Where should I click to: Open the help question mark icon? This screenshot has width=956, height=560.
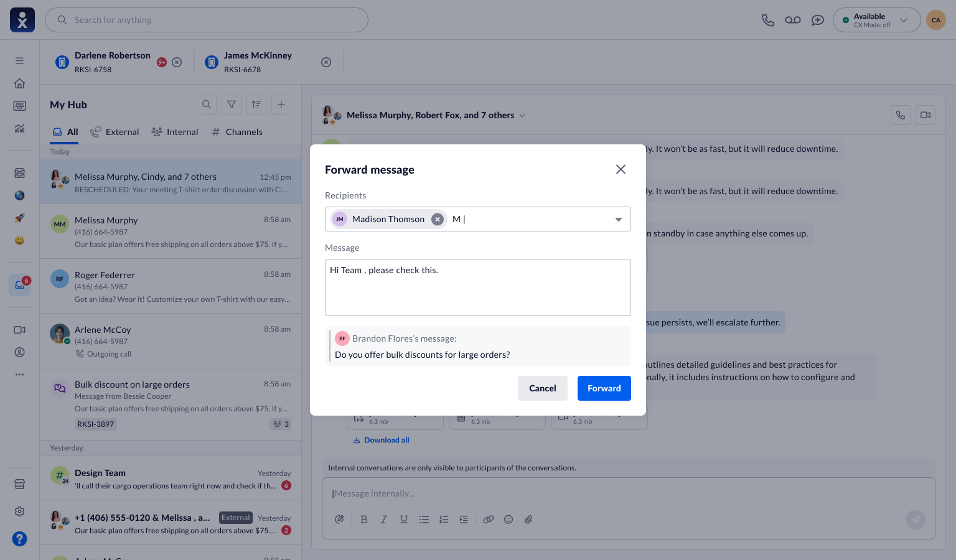(x=20, y=539)
